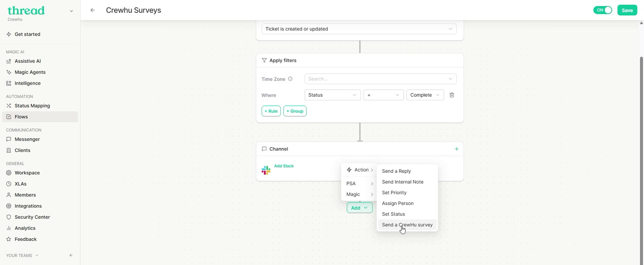Select Assign Person action

(407, 203)
